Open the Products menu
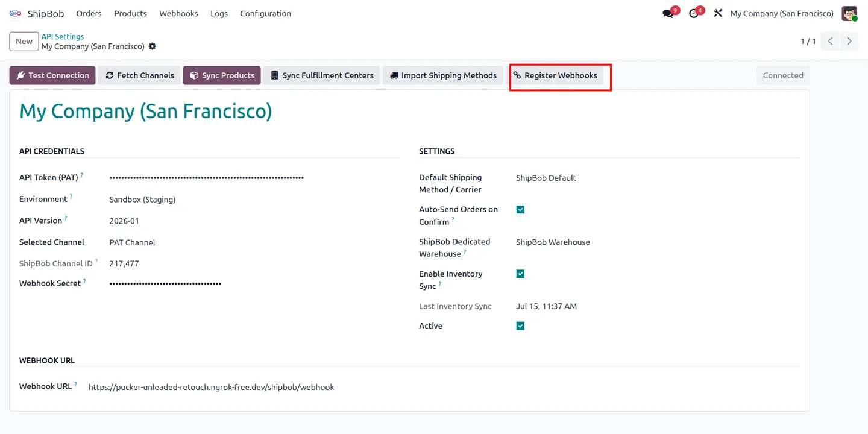 pyautogui.click(x=130, y=13)
